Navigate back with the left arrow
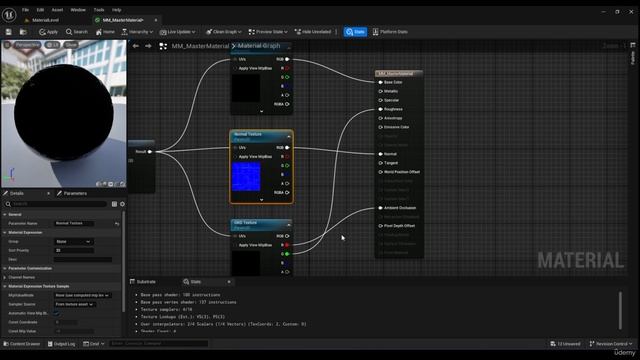The image size is (640, 360). (x=136, y=46)
